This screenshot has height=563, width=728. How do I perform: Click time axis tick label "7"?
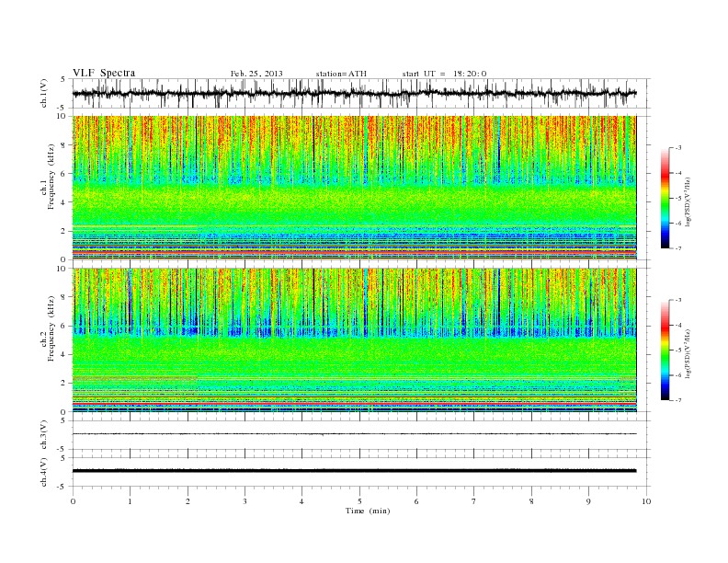click(473, 501)
